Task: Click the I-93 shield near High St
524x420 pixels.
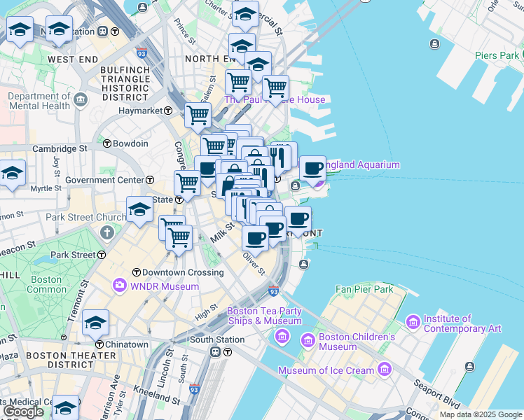Action: pos(273,290)
